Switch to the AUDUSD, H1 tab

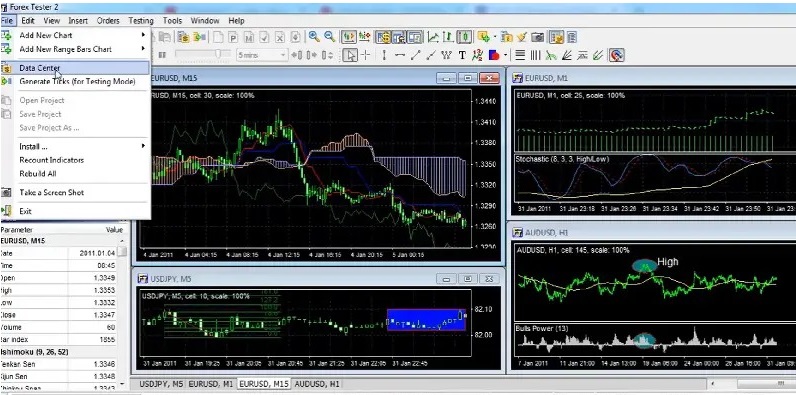tap(317, 384)
